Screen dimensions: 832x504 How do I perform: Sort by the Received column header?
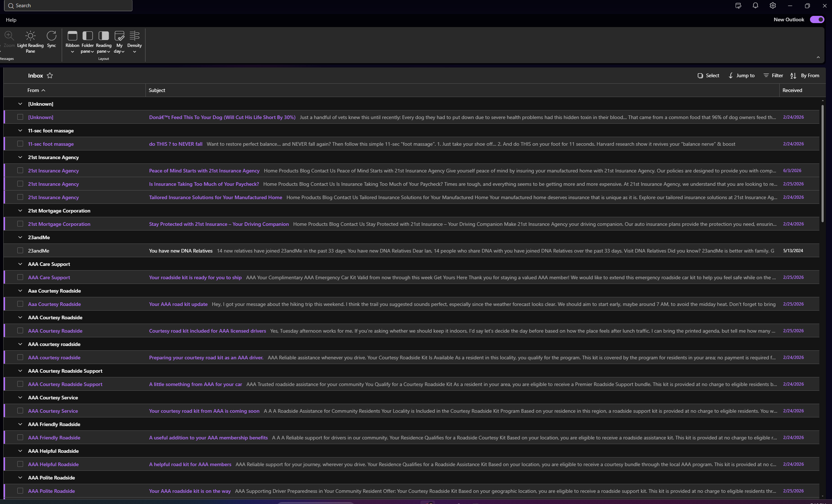tap(792, 90)
